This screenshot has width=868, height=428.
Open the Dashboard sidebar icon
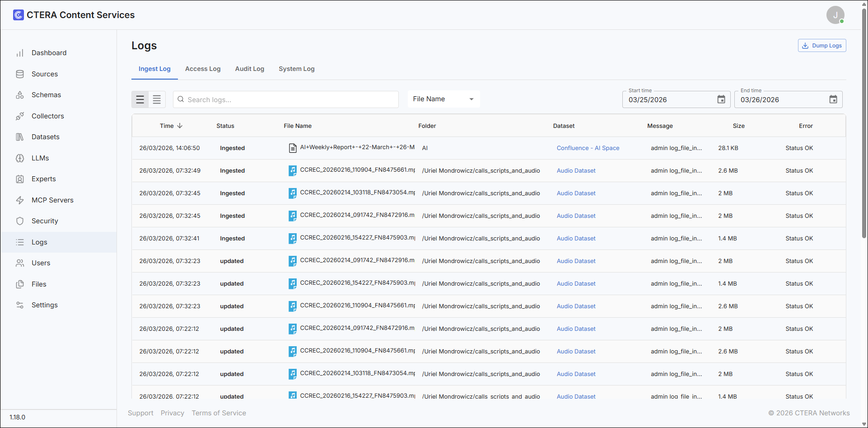20,53
